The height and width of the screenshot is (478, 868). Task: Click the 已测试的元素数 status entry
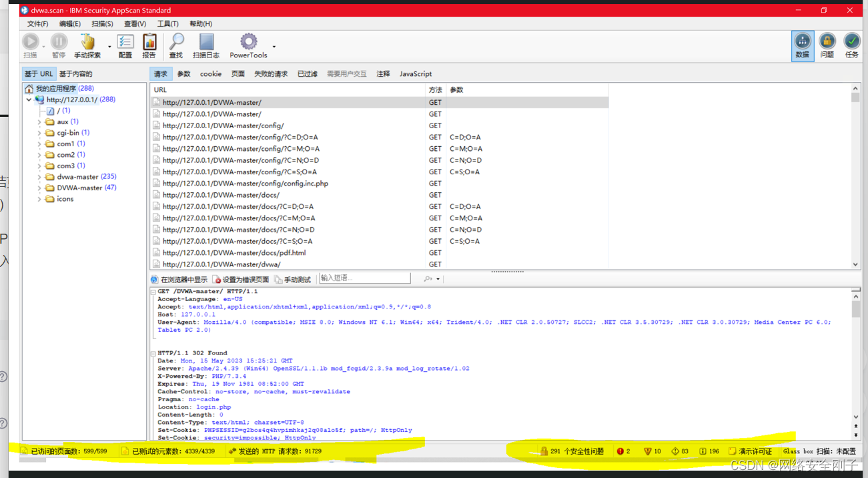coord(167,451)
